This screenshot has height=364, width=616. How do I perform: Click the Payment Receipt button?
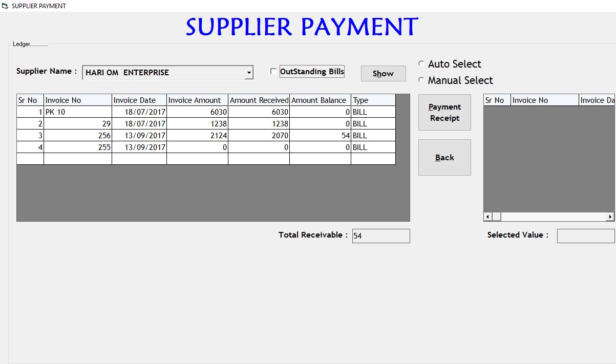point(444,113)
